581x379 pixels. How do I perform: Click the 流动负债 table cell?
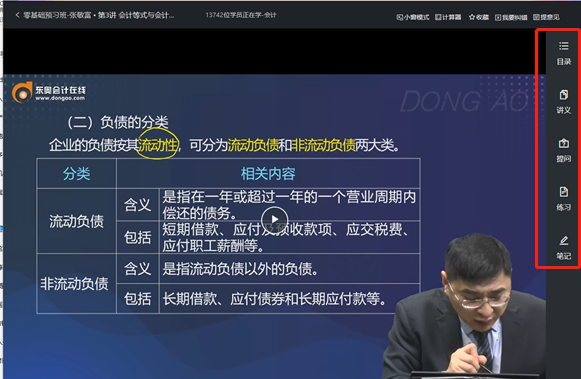[x=76, y=221]
